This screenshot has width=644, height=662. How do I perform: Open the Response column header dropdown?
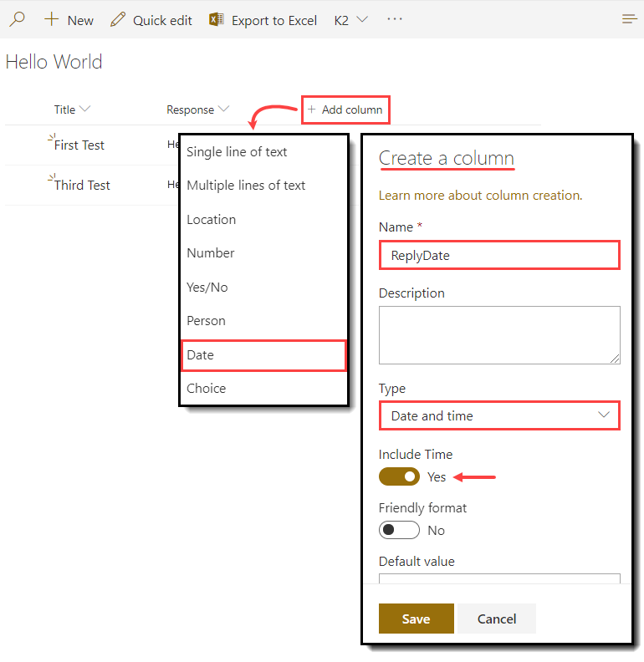coord(222,109)
